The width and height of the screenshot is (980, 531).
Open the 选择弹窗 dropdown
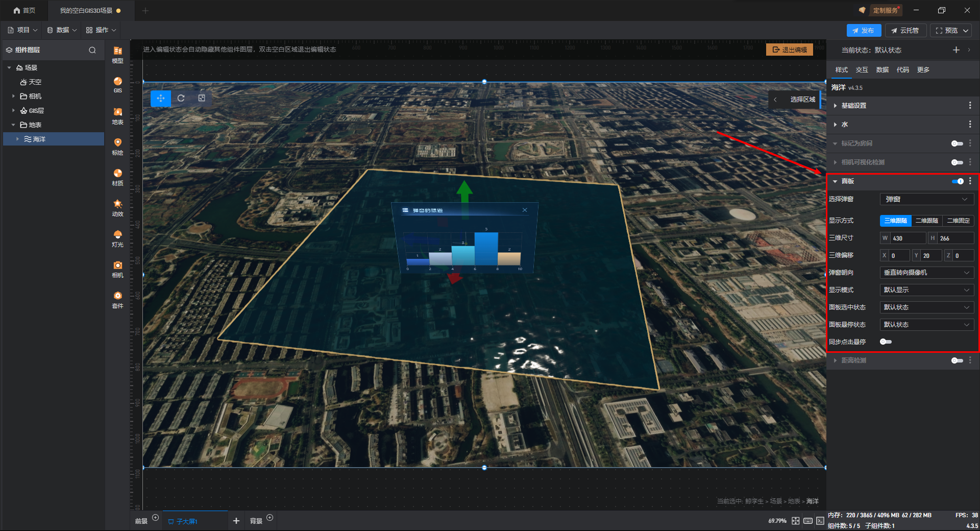(926, 199)
